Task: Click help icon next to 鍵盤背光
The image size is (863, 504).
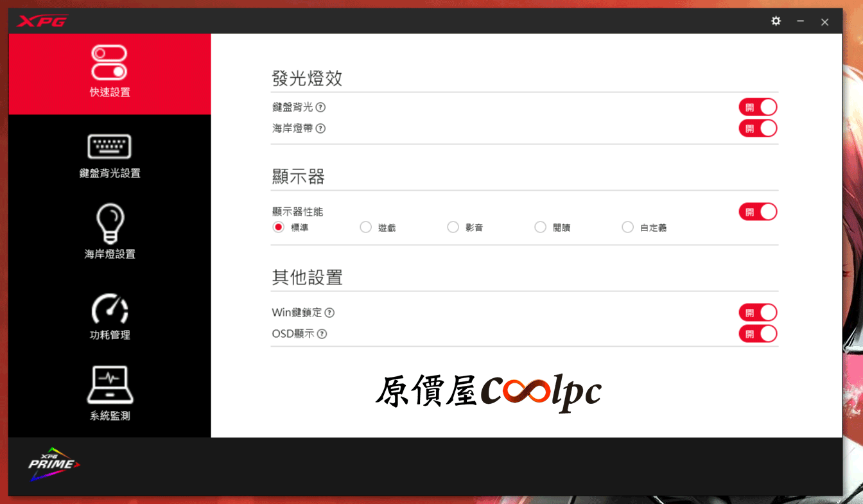Action: [x=320, y=107]
